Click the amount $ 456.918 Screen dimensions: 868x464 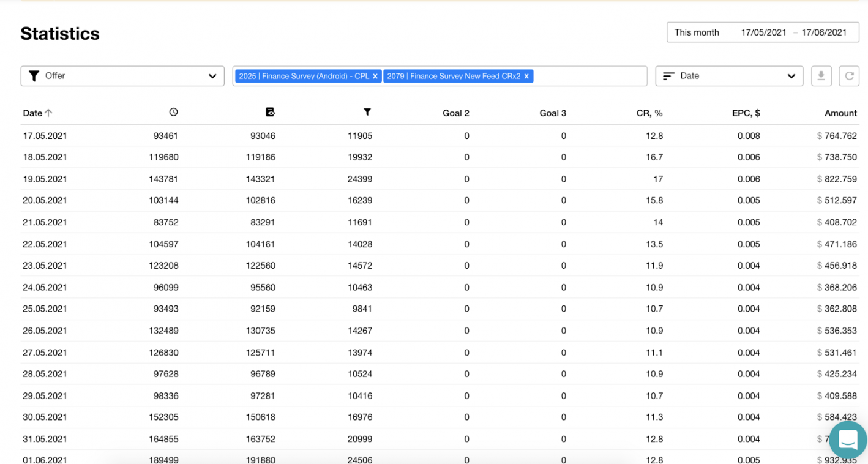(837, 266)
